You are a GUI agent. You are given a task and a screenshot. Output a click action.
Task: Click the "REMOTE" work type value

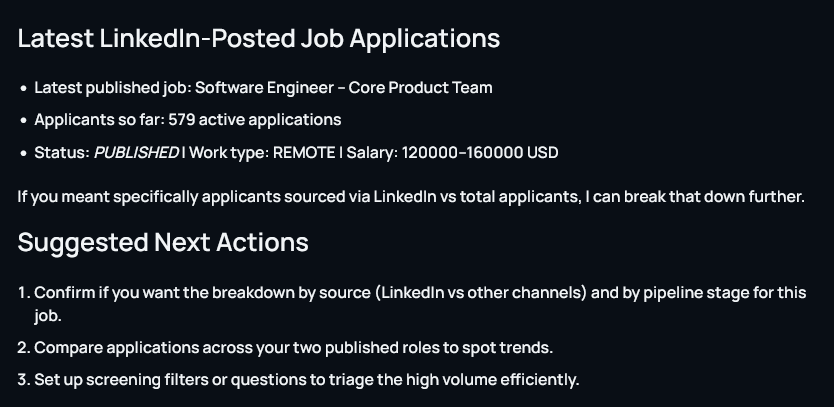(x=304, y=153)
